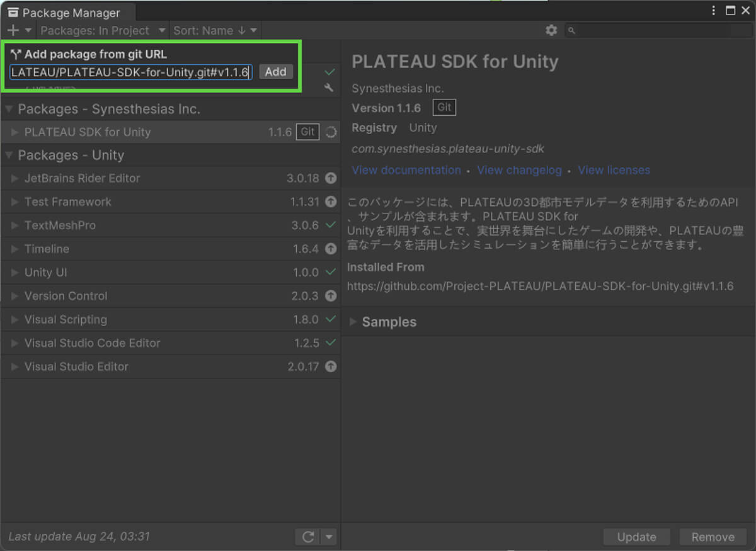This screenshot has height=551, width=756.
Task: Click the git URL text field
Action: (131, 72)
